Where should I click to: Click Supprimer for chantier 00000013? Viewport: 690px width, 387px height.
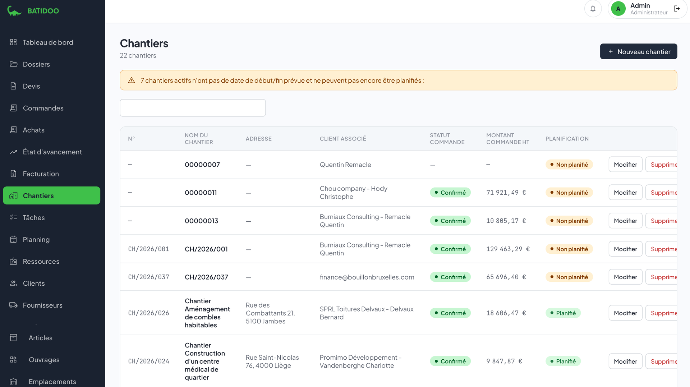661,221
